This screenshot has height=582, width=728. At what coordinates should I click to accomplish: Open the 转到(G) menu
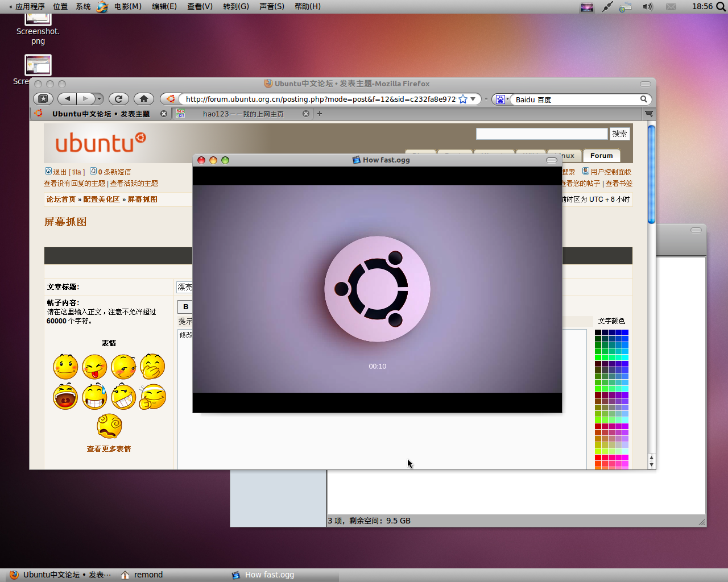coord(235,6)
